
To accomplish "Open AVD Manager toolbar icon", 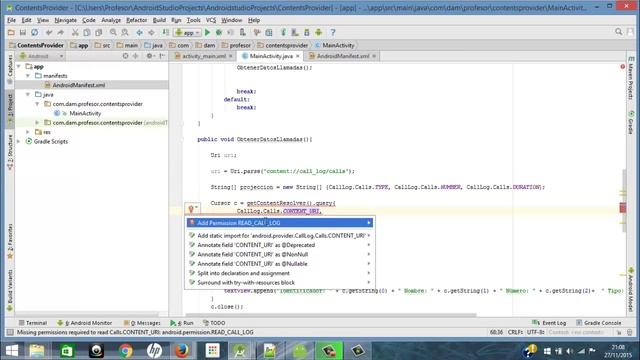I will [x=295, y=32].
